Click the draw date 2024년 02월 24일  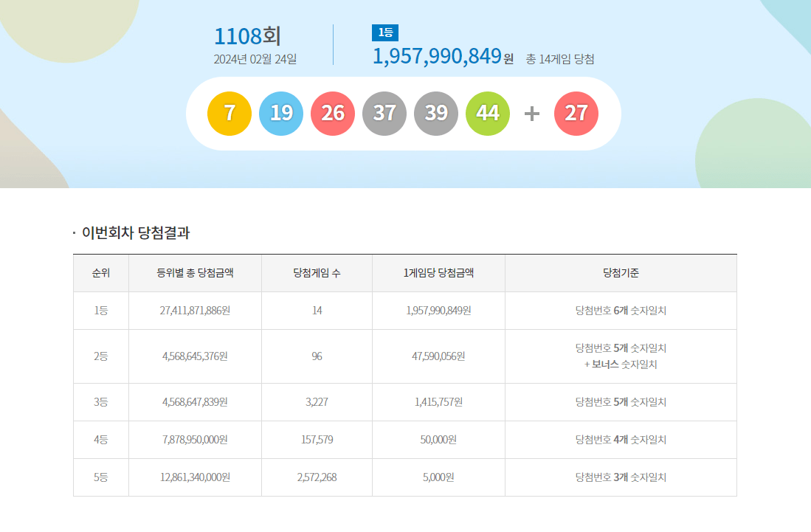[255, 59]
